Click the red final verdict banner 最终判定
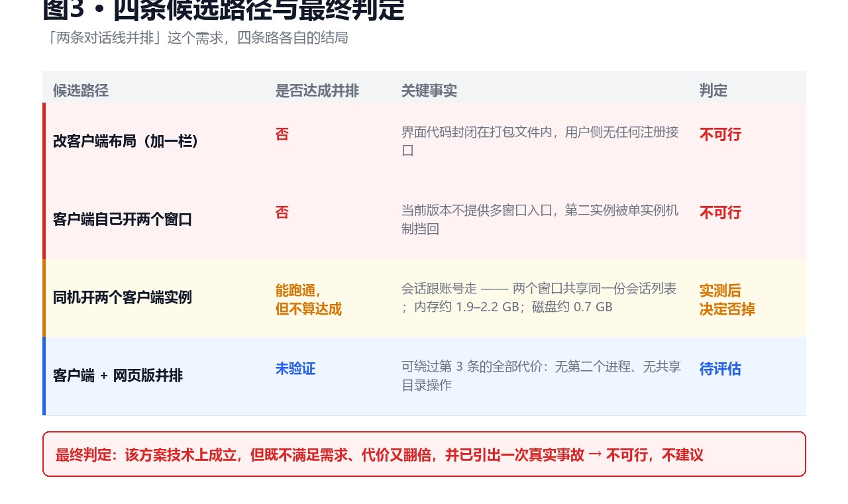Viewport: 848px width, 504px height. (x=424, y=454)
